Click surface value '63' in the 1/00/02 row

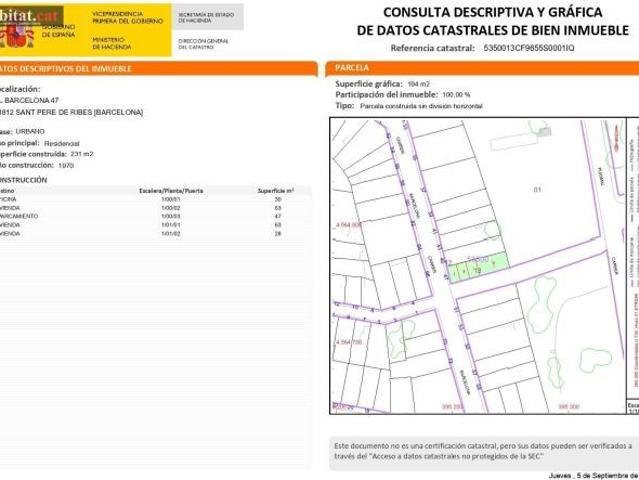click(278, 208)
